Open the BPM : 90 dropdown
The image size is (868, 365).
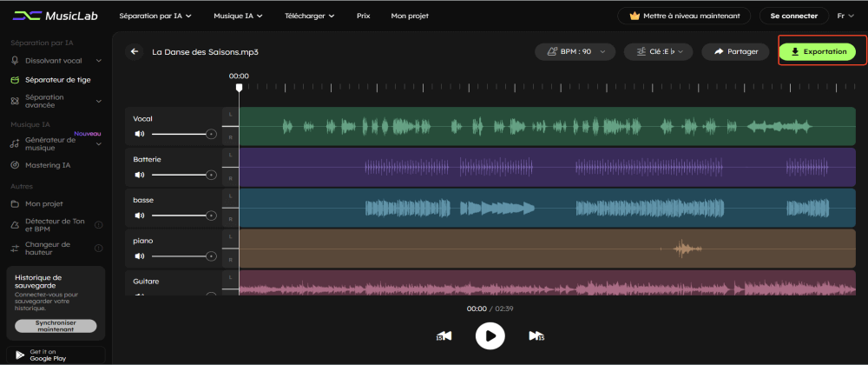(575, 52)
